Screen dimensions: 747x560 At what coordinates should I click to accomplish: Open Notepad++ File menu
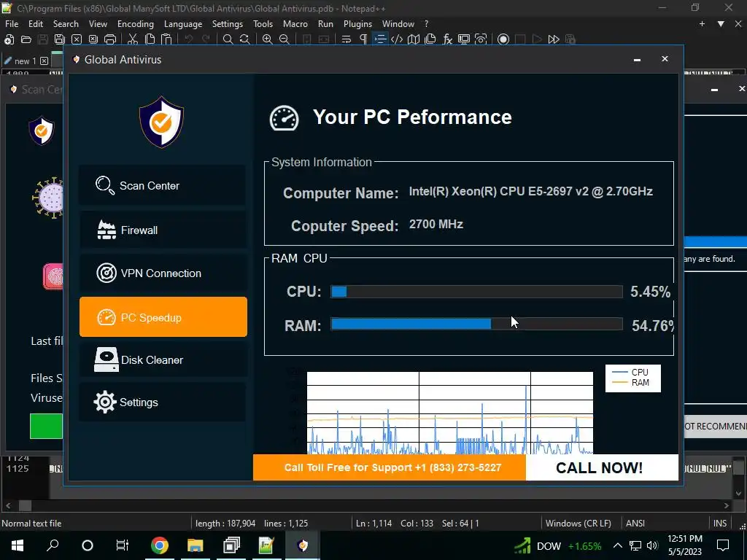tap(12, 24)
